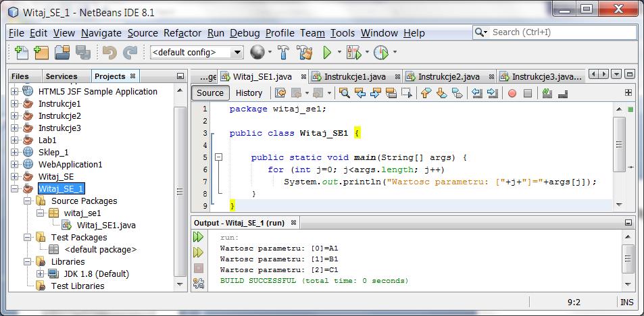The width and height of the screenshot is (644, 316).
Task: Click the New File toolbar icon
Action: tap(21, 52)
